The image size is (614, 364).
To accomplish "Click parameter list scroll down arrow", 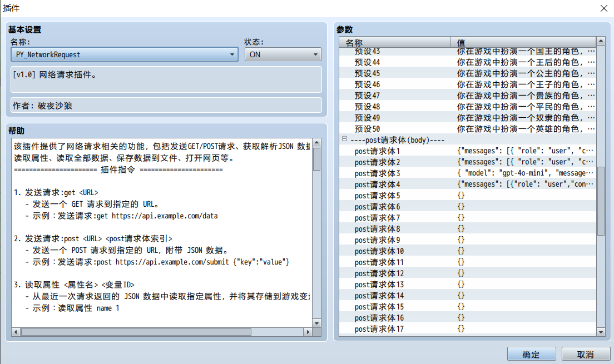I will [601, 332].
